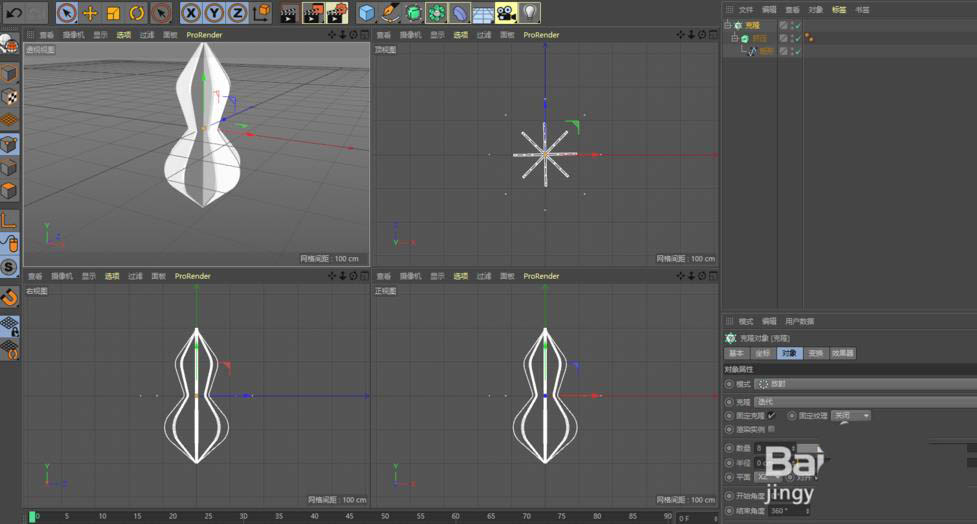
Task: Select the Scale tool
Action: tap(113, 13)
